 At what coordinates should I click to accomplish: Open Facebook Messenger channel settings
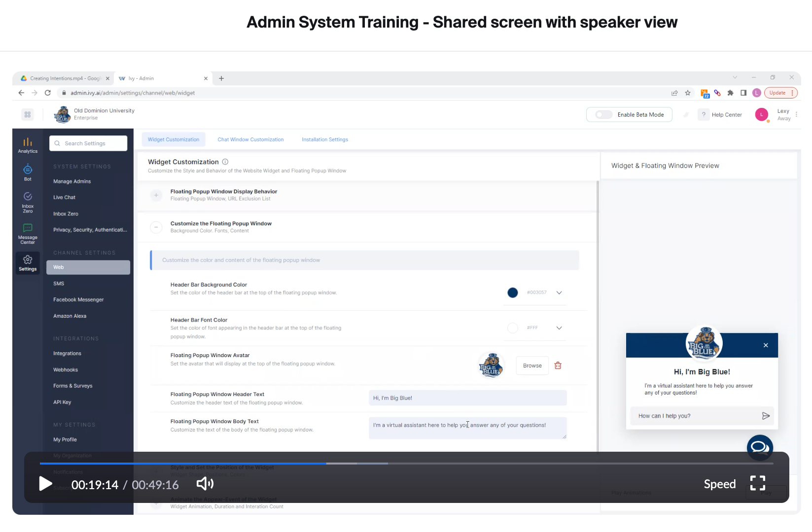coord(78,299)
